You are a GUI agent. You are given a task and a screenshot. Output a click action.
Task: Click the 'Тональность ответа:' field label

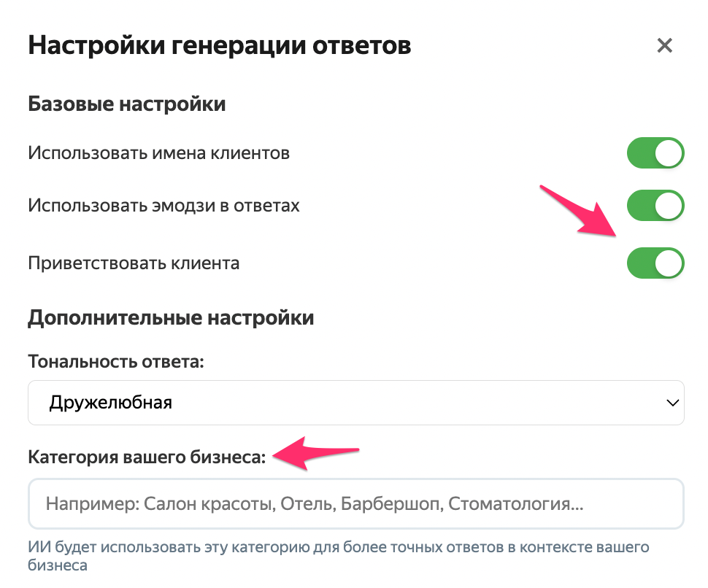click(x=116, y=361)
